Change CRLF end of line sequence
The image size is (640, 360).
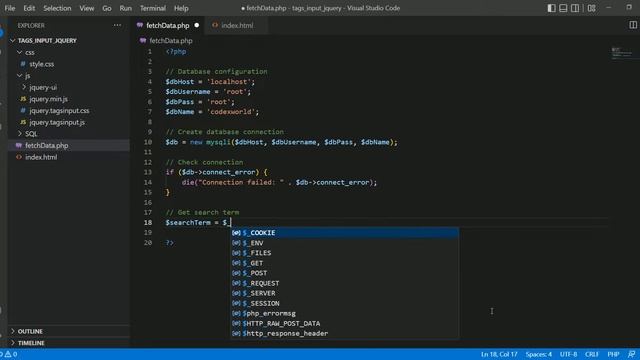[x=591, y=354]
